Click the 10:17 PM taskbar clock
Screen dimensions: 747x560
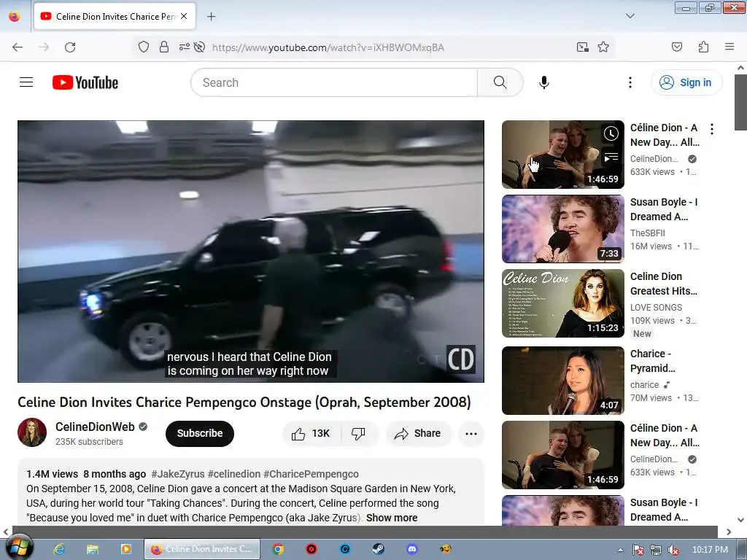point(710,550)
